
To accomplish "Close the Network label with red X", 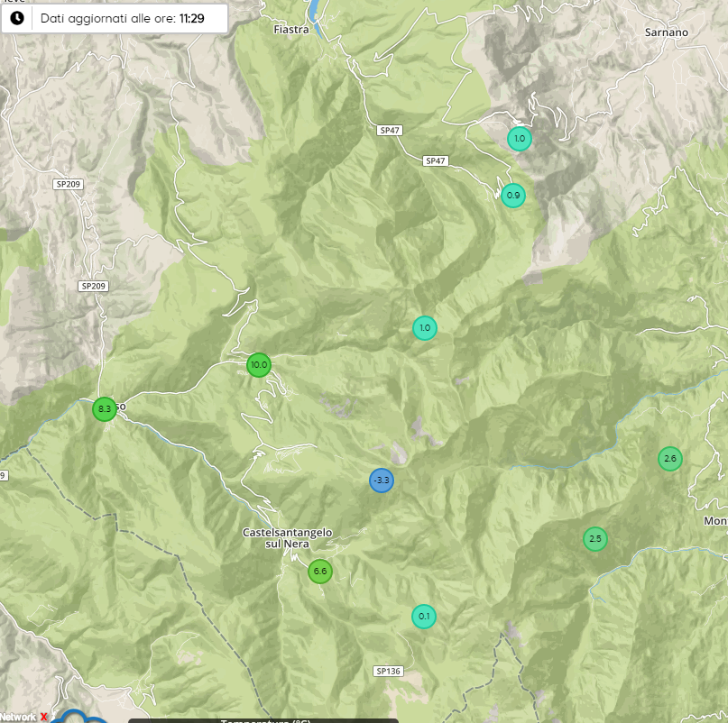I will pos(43,717).
